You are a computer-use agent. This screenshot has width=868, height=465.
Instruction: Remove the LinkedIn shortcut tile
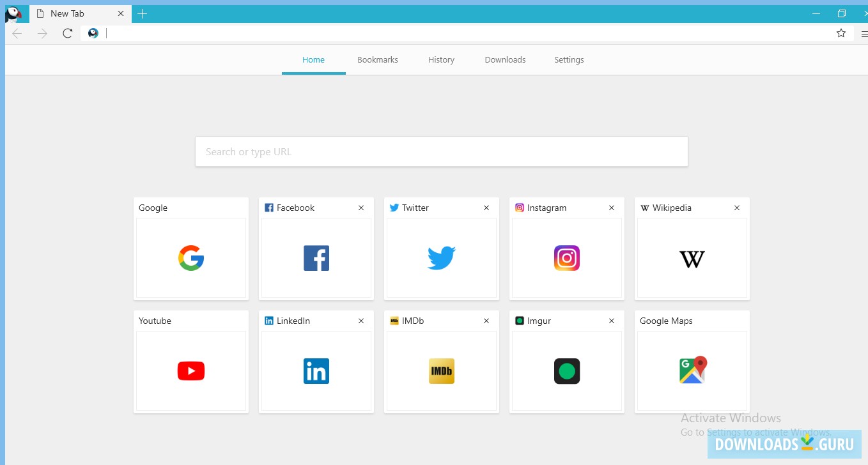pos(361,321)
